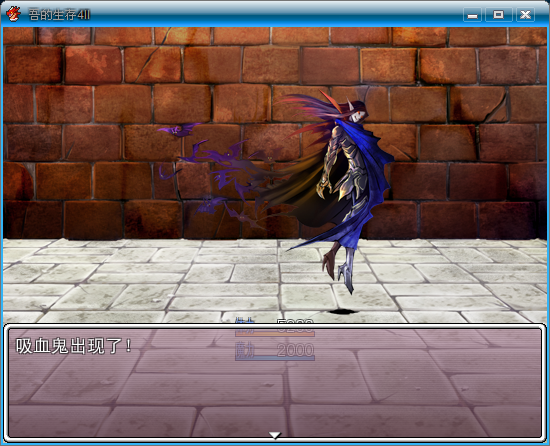Click the dialogue continue arrow indicator
Viewport: 550px width, 446px height.
275,435
